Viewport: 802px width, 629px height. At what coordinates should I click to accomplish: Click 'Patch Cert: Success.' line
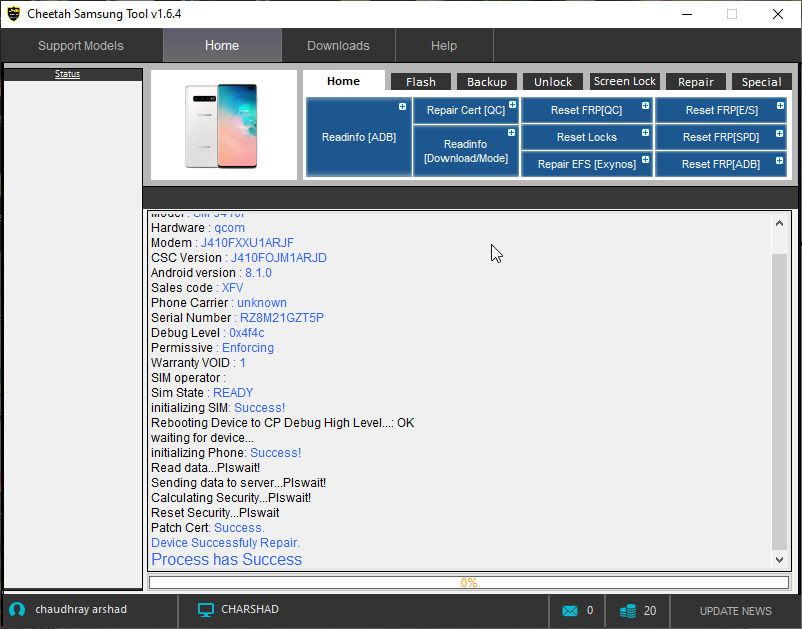pyautogui.click(x=208, y=528)
